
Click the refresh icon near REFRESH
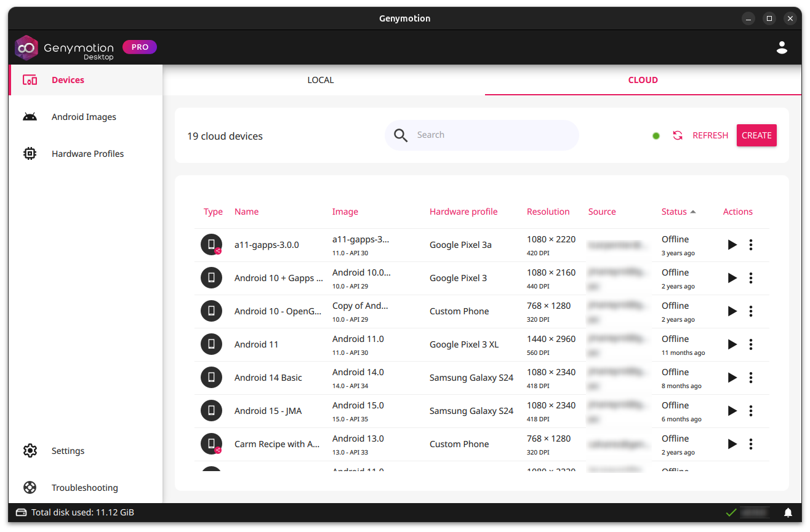(x=678, y=135)
